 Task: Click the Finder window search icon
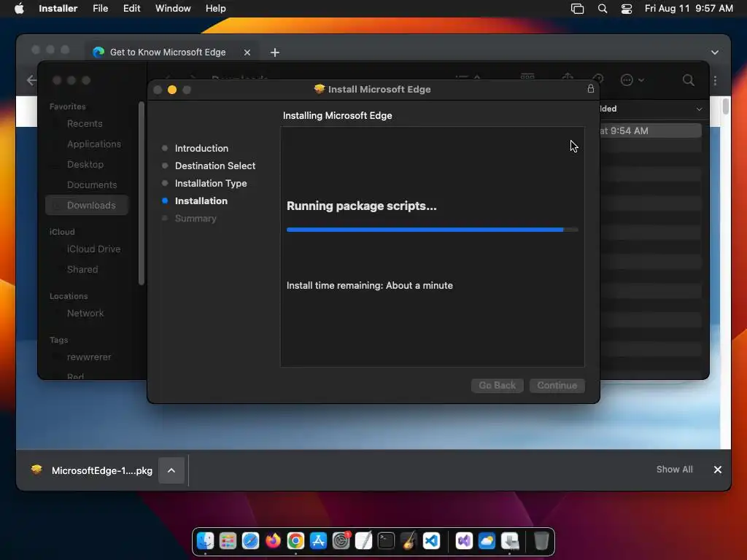click(x=689, y=80)
